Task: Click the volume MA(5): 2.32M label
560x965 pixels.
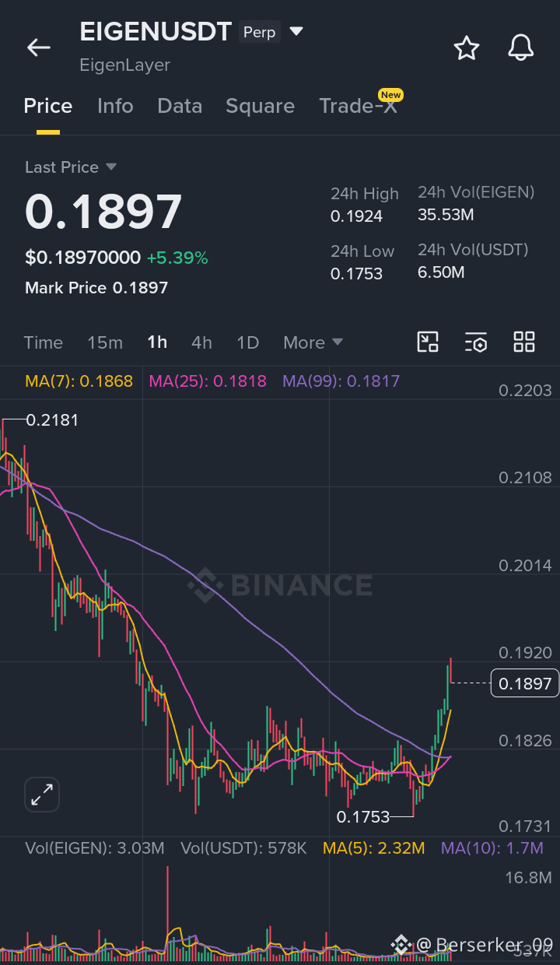Action: pyautogui.click(x=374, y=848)
